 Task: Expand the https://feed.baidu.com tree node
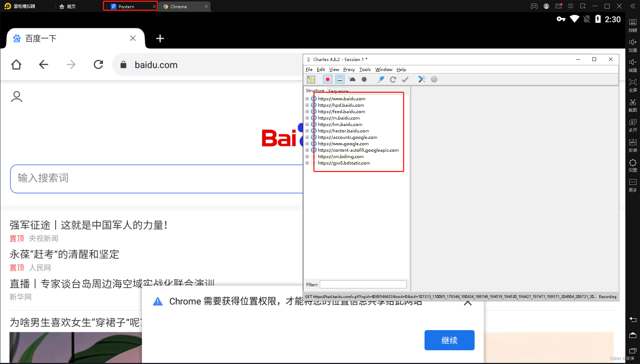pos(307,112)
